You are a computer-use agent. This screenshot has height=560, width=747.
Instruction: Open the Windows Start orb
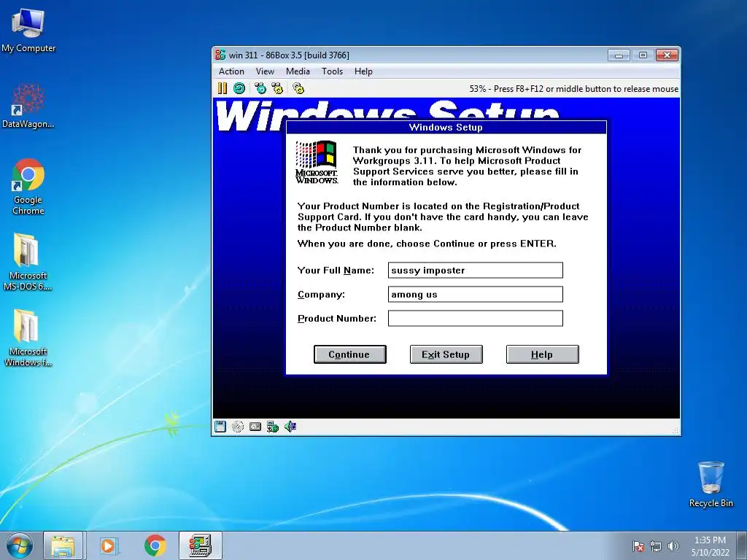coord(20,545)
